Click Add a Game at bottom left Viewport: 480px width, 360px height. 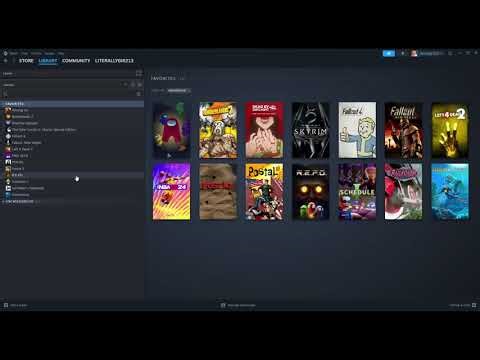click(x=15, y=305)
